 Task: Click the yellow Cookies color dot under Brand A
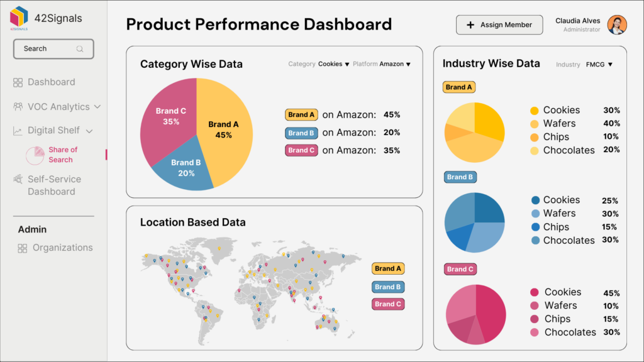(x=536, y=109)
